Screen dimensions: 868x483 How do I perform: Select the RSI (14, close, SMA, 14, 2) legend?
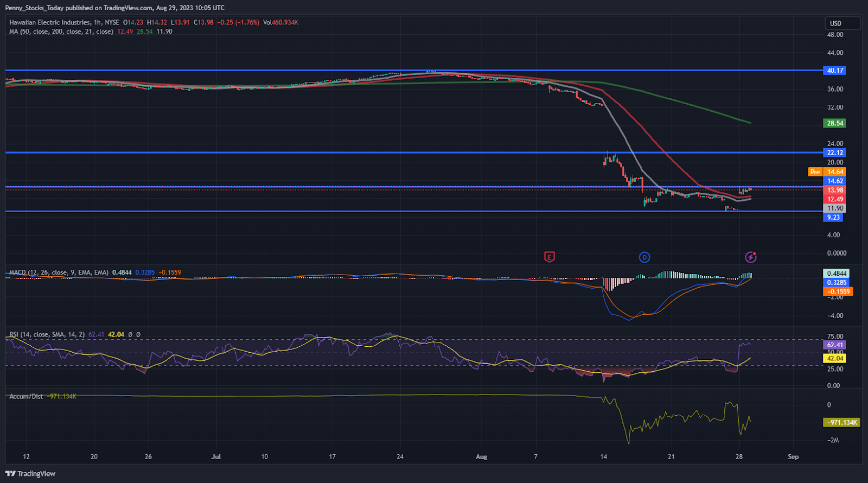(47, 334)
